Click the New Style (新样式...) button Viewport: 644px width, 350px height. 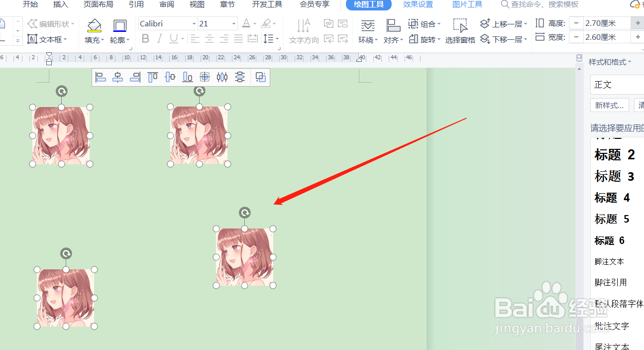pos(610,106)
